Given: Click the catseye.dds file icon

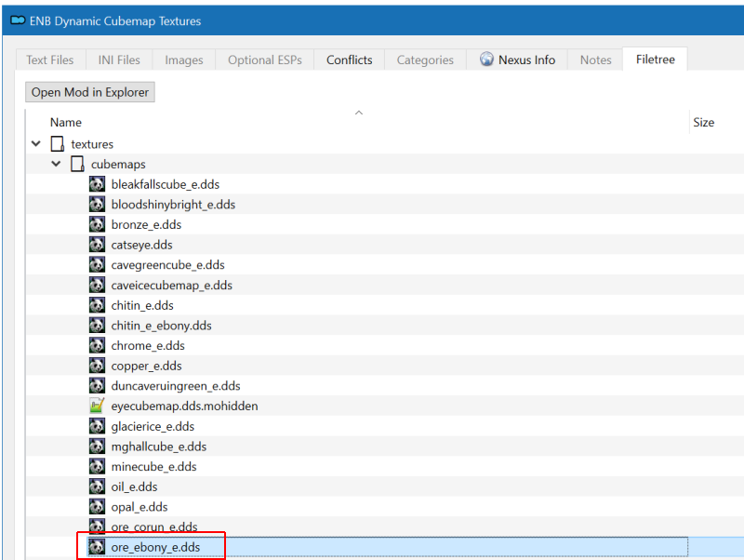Looking at the screenshot, I should tap(97, 245).
